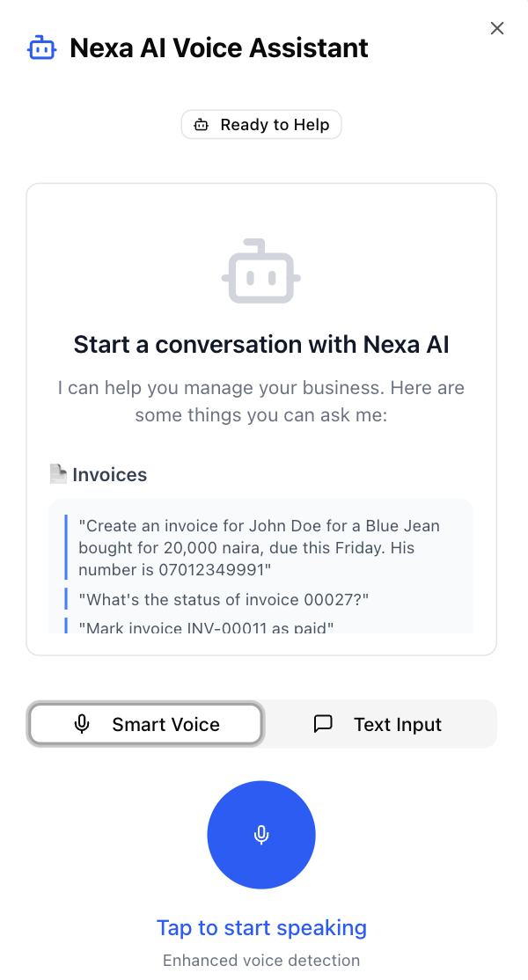Click the large grey robot illustration
Viewport: 528px width, 980px height.
261,272
